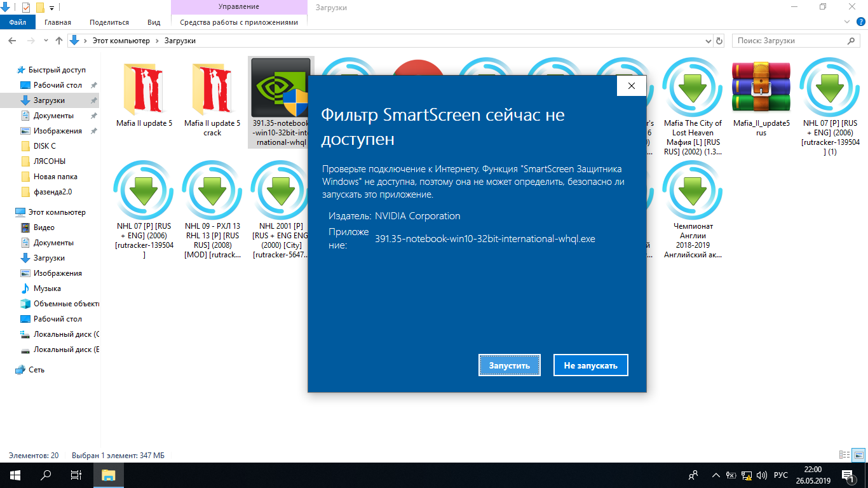Click Загрузки breadcrumb in the address bar
The image size is (868, 488).
click(x=180, y=41)
